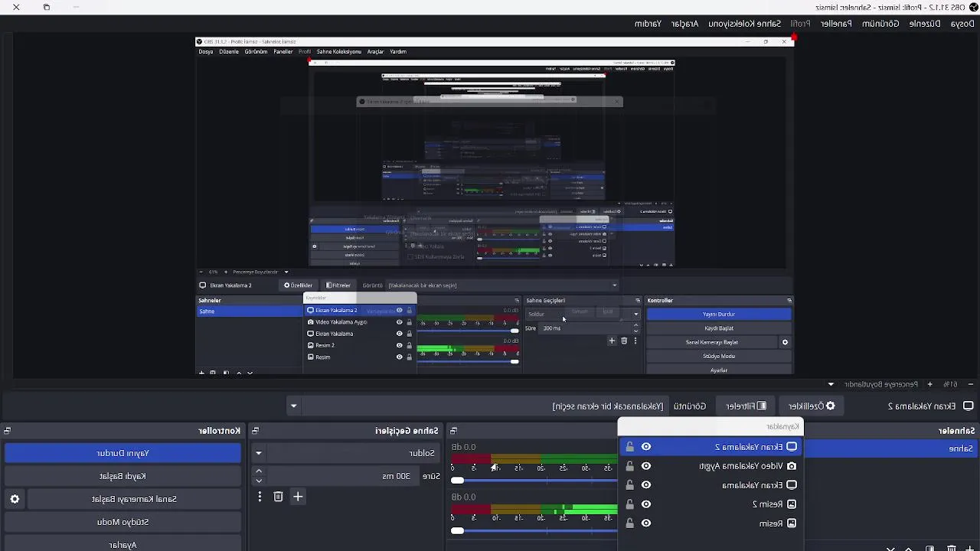Click the 61% zoom value
Screen dimensions: 980x551
pos(950,384)
